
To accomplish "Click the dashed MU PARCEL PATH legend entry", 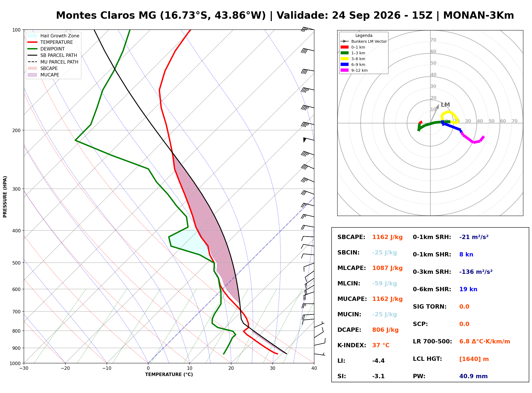I will tap(53, 62).
